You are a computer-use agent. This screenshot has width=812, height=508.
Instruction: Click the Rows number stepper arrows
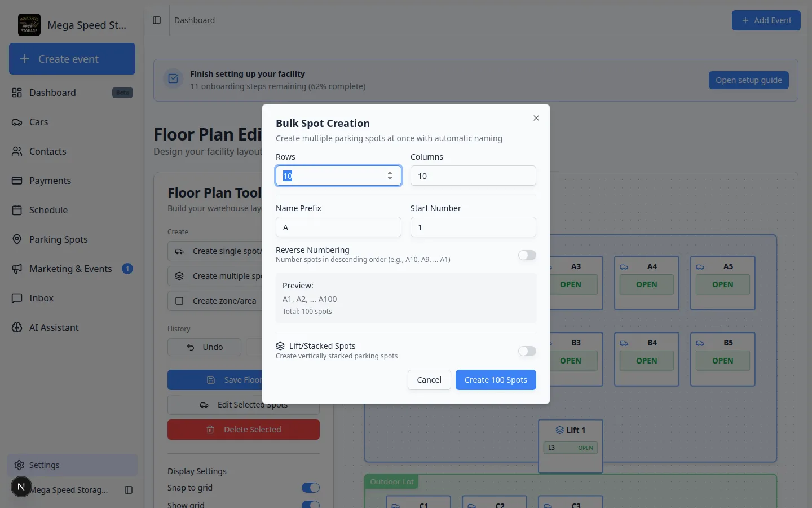[x=390, y=176]
